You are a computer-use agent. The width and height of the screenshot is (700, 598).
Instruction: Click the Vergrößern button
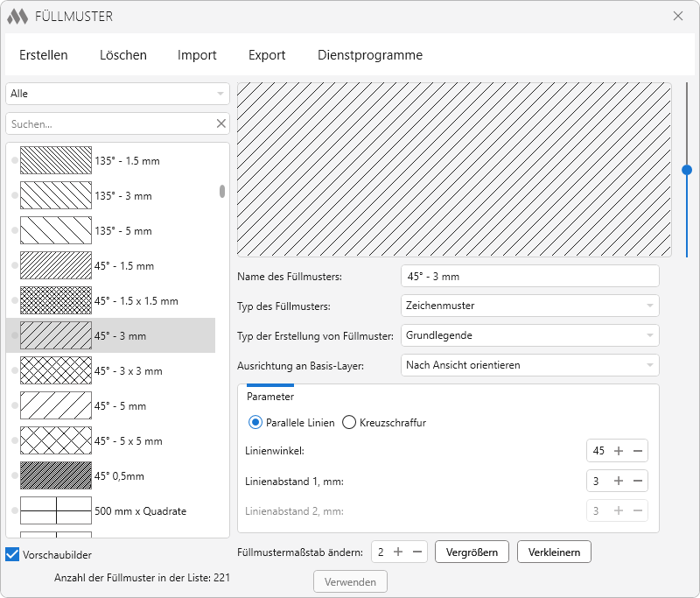pyautogui.click(x=472, y=552)
